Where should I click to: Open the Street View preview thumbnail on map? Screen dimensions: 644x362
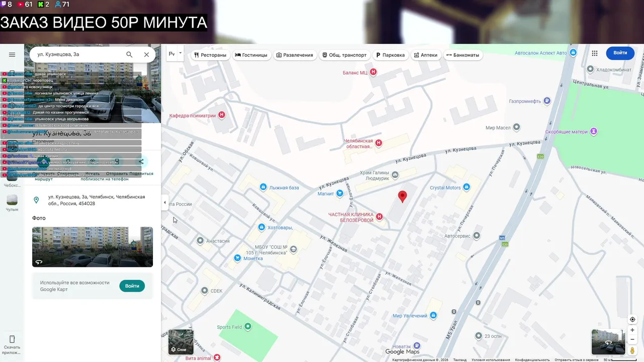[x=608, y=342]
